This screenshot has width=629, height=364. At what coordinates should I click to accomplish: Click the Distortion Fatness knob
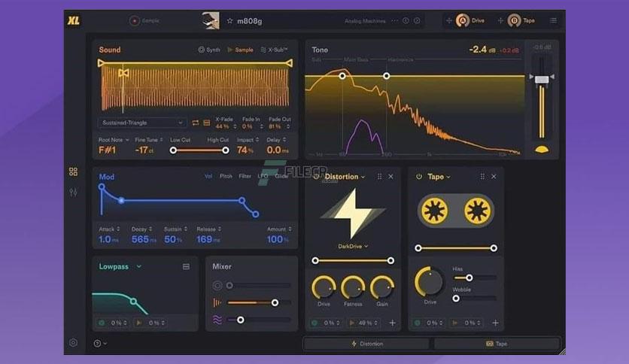[353, 287]
